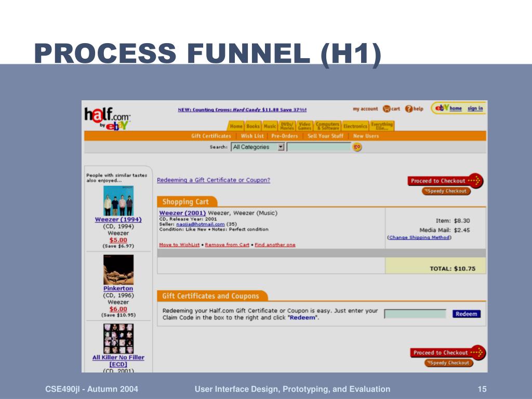Click the $5.00 price link
The image size is (532, 399).
click(118, 240)
